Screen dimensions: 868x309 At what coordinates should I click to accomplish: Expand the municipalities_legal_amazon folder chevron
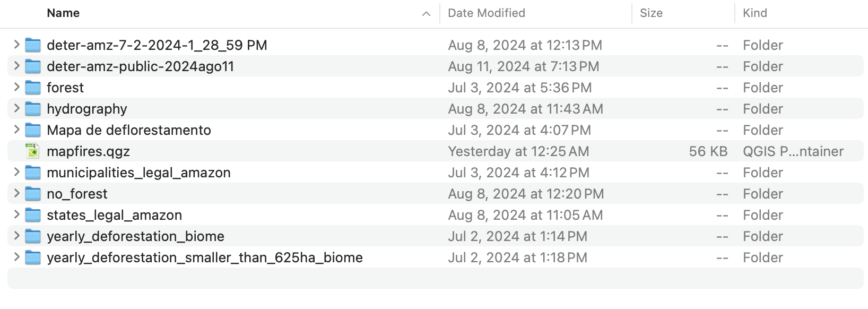tap(16, 172)
